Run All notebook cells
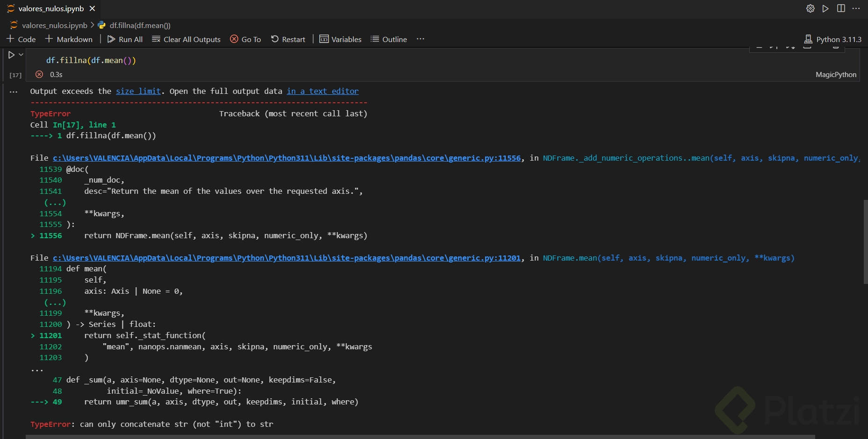Viewport: 868px width, 439px height. (x=125, y=39)
